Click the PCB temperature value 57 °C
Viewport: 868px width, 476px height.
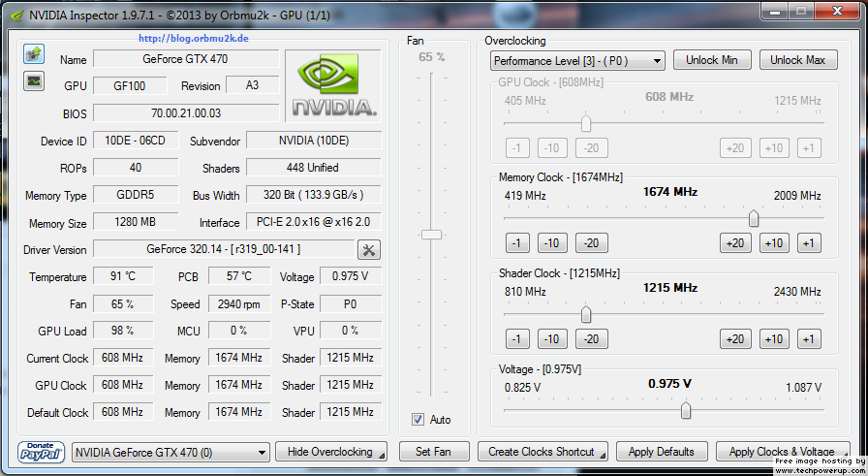[239, 276]
